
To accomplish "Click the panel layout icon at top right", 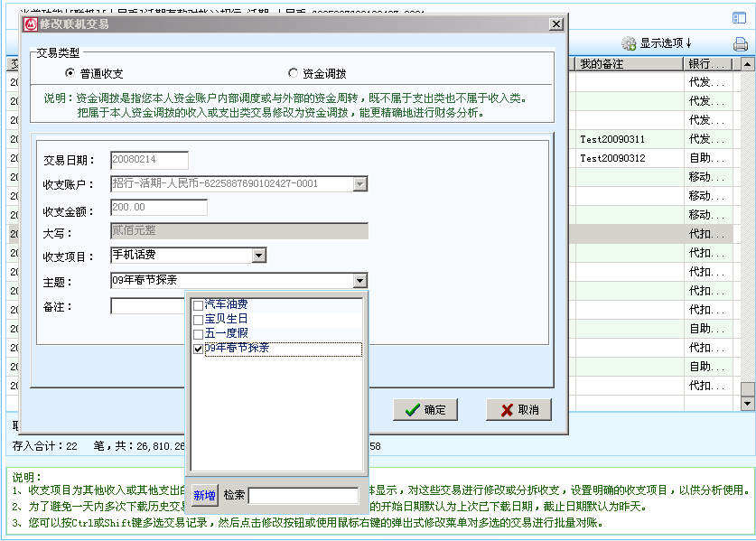I will (x=739, y=17).
